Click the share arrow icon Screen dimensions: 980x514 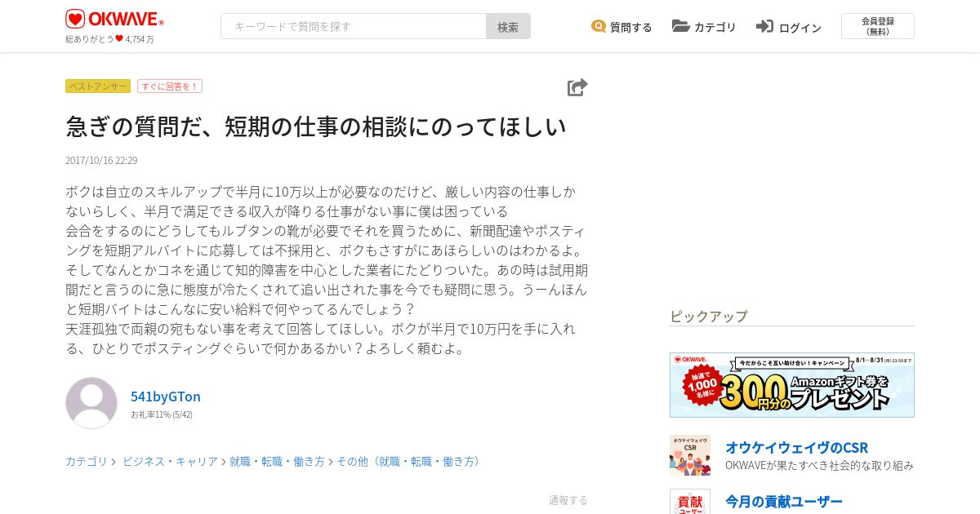[577, 87]
